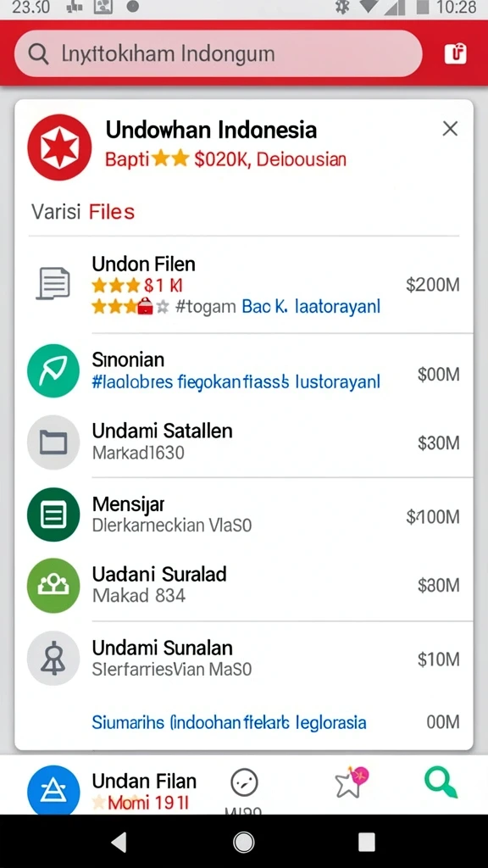Open the star favorites tab with pink badge
Viewport: 488px width, 868px height.
point(352,782)
